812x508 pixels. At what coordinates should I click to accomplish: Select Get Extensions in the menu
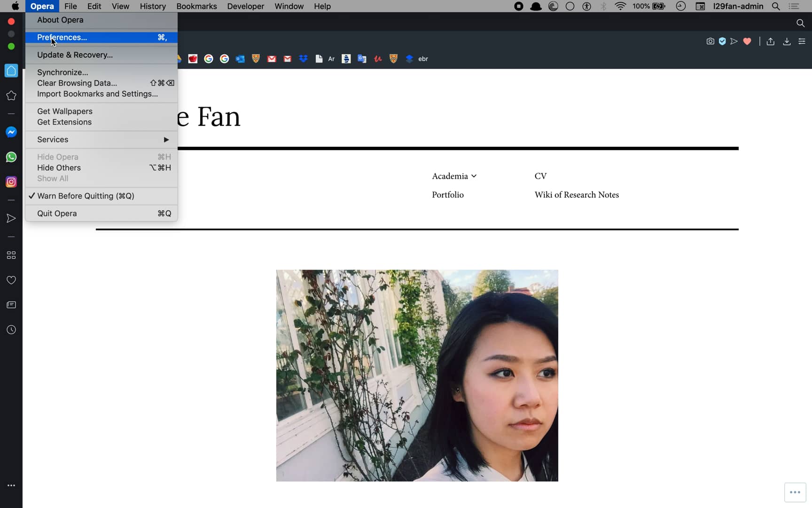101,122
